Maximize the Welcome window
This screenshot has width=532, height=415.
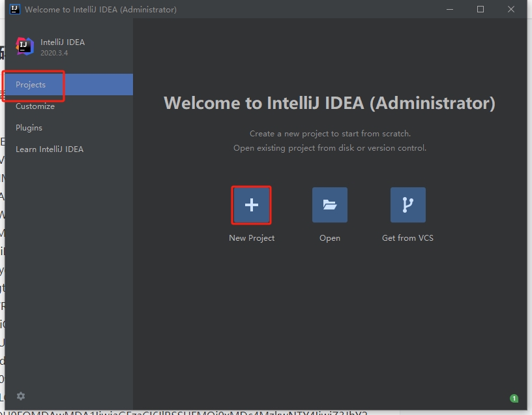coord(480,9)
